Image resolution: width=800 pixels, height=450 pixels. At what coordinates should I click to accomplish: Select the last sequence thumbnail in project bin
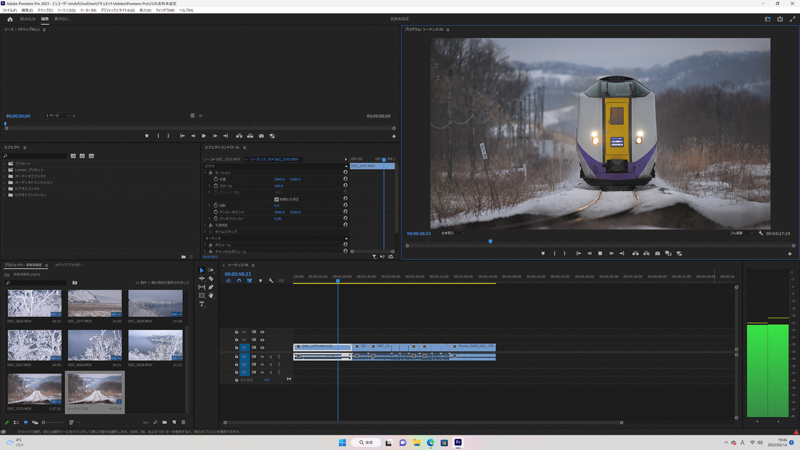point(94,390)
